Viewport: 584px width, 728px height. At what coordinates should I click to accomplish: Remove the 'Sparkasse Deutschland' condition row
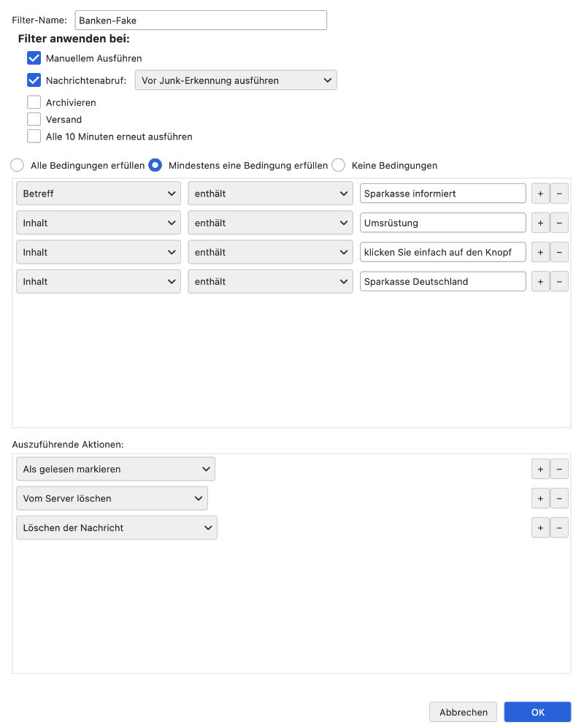coord(559,281)
